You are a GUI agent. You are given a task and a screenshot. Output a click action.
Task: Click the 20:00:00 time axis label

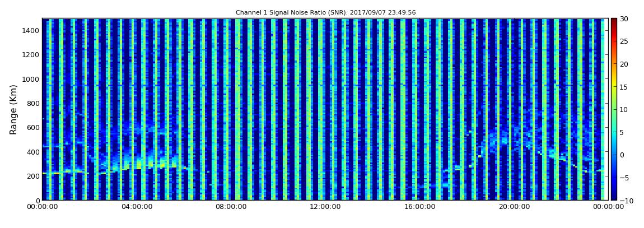tap(513, 207)
